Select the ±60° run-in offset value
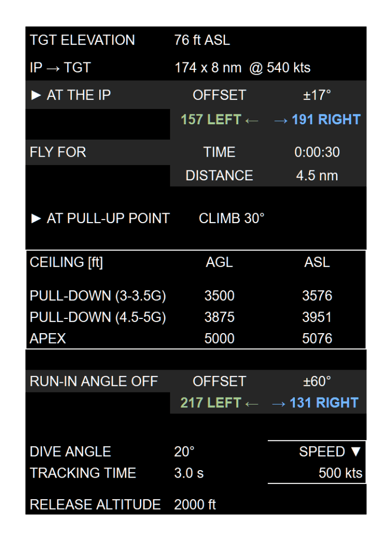 tap(317, 381)
